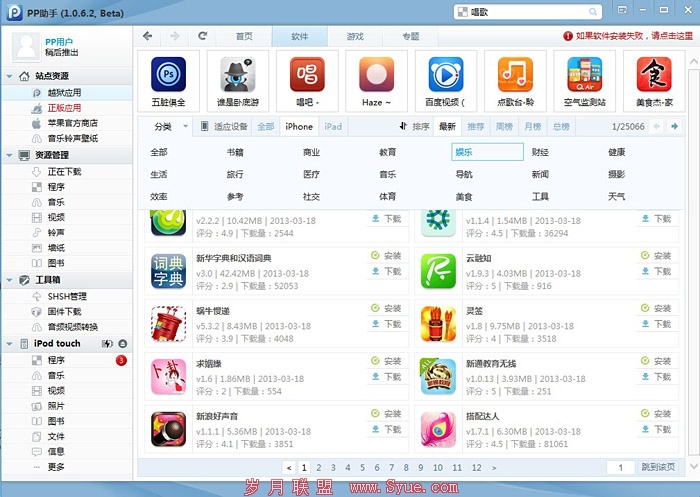
Task: Click the 新浪好声音 microphone app icon
Action: coord(168,429)
